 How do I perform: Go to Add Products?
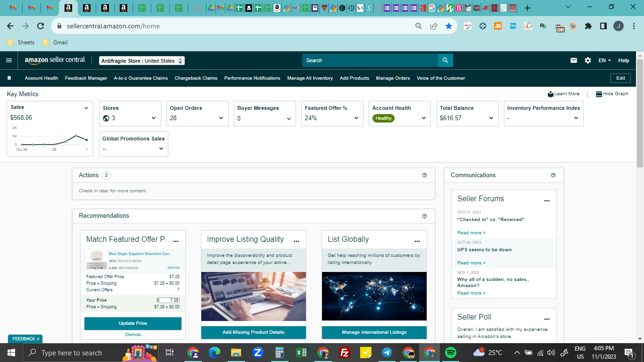(355, 78)
